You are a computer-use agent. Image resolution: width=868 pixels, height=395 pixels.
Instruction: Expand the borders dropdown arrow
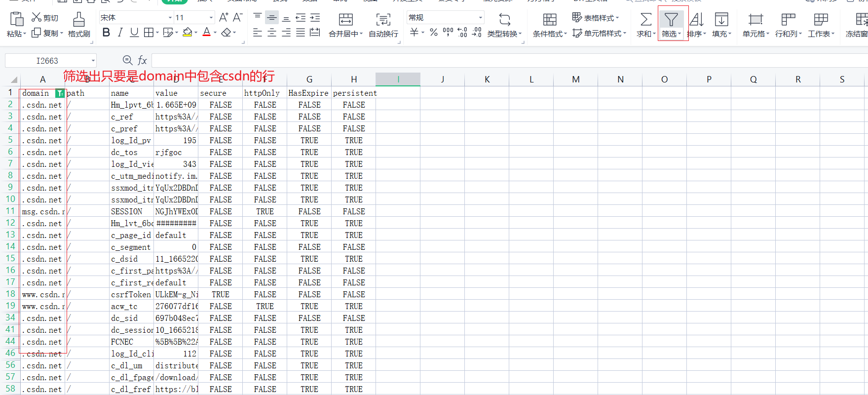[x=157, y=33]
